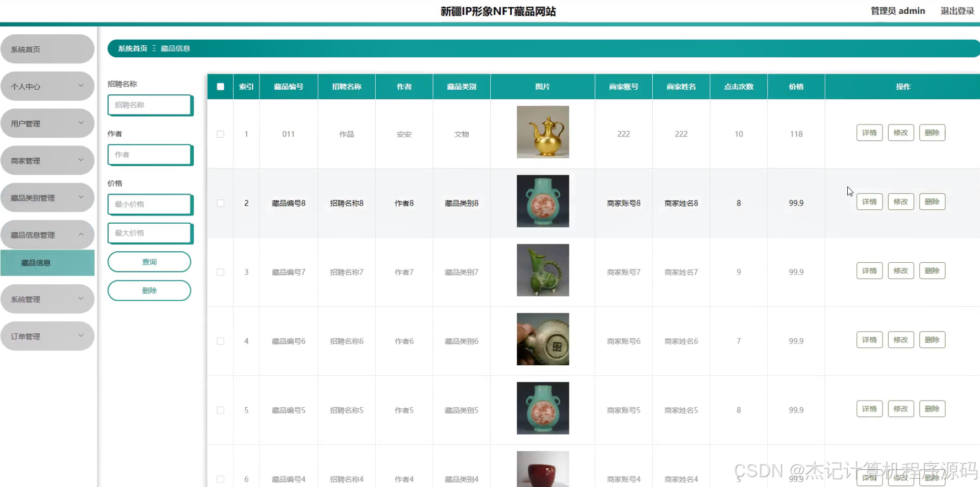Go to 系统首页 via the breadcrumb
Viewport: 980px width, 487px height.
click(133, 48)
